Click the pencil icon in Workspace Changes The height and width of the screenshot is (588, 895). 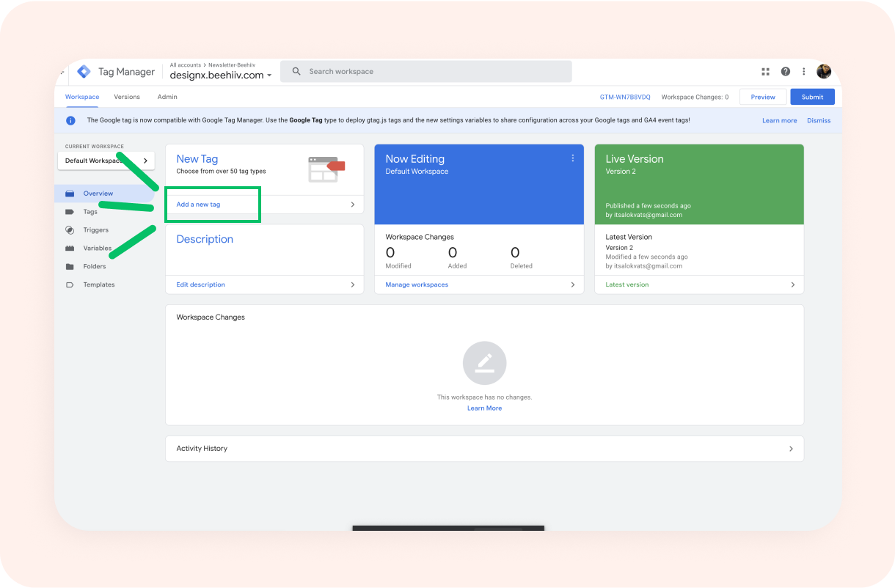click(484, 363)
